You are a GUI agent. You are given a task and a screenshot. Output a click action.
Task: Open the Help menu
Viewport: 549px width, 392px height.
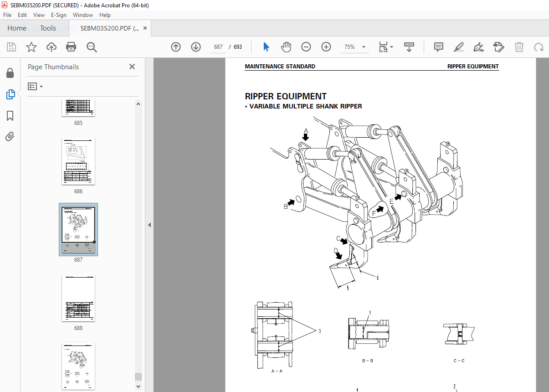coord(105,15)
